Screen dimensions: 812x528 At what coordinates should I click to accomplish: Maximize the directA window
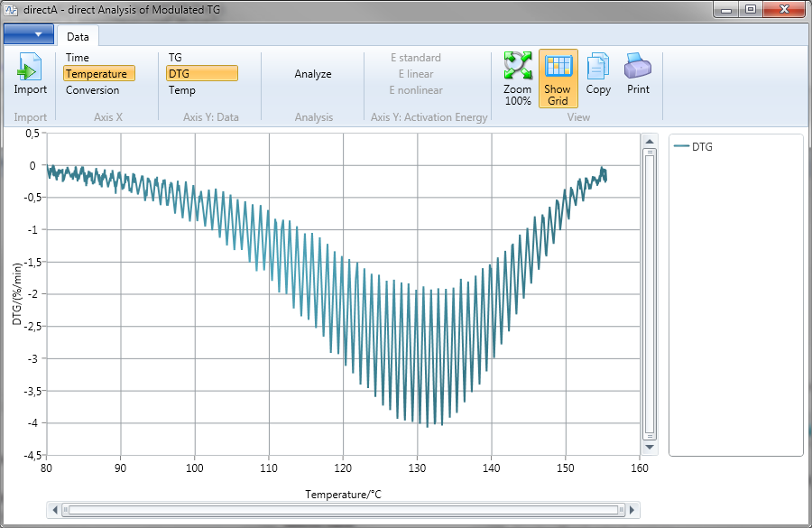click(x=751, y=9)
